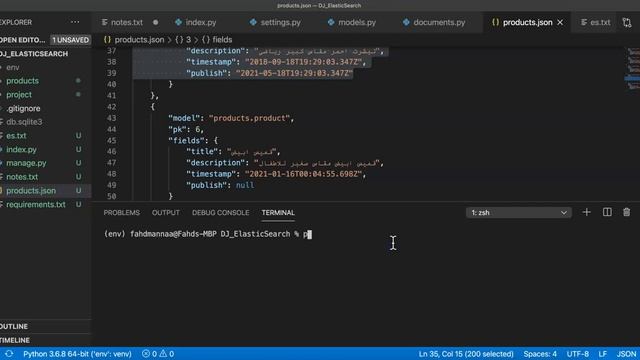640x360 pixels.
Task: Open es.txt from the file tree
Action: click(16, 136)
